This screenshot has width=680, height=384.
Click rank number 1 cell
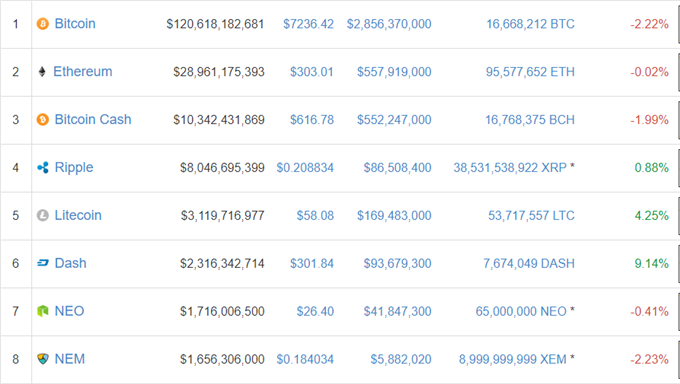click(16, 24)
